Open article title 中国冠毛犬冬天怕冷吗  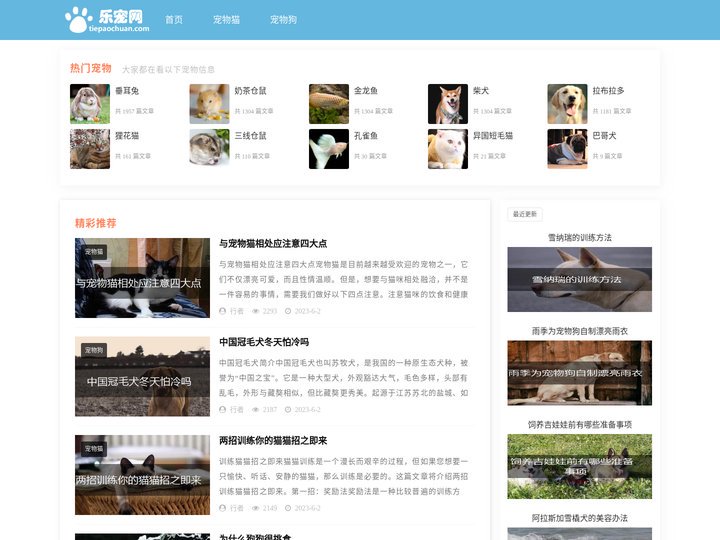(264, 342)
